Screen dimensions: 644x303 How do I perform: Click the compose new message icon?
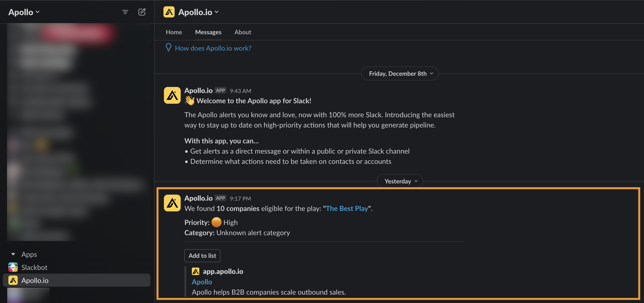coord(142,12)
